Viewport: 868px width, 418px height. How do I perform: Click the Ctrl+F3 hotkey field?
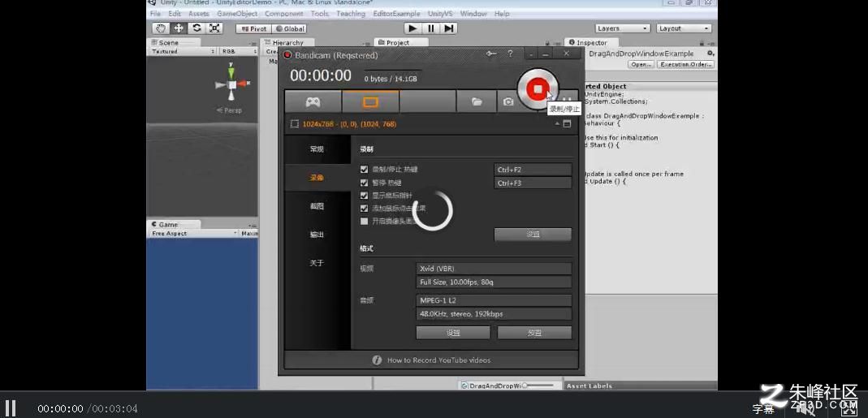(533, 183)
